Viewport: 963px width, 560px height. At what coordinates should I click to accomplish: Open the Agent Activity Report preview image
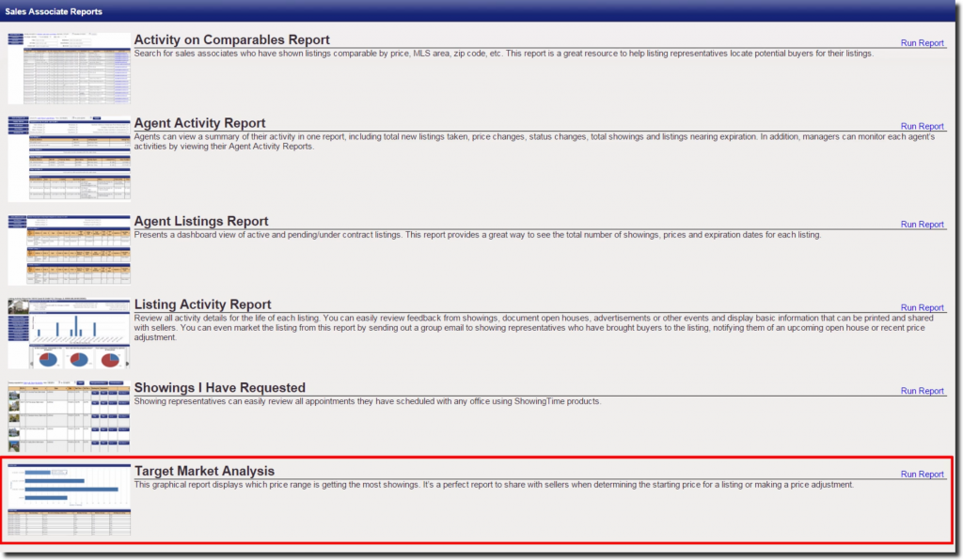(x=69, y=158)
